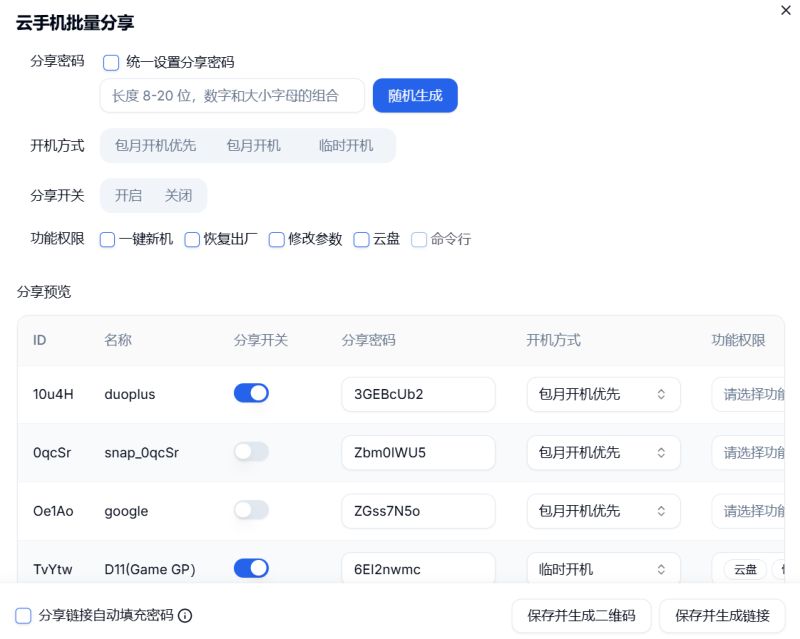Click the name cell D11(Game GP)

[x=150, y=570]
